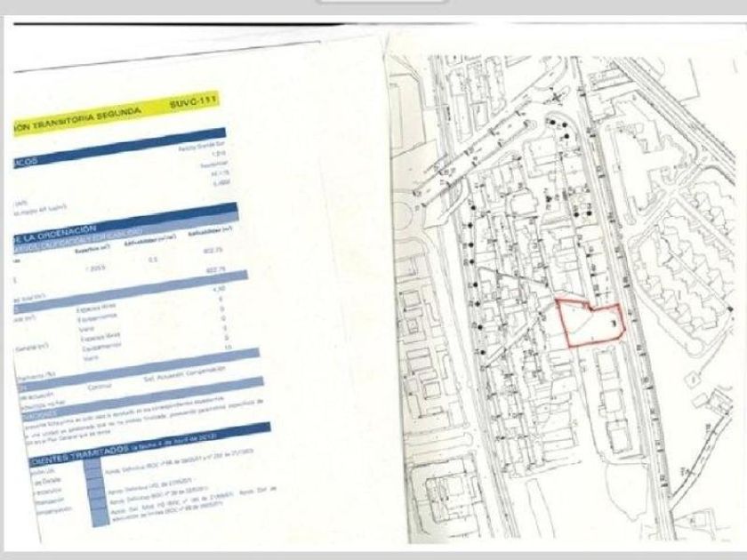This screenshot has width=747, height=560.
Task: Click the grey handle pill at top
Action: 383,2
